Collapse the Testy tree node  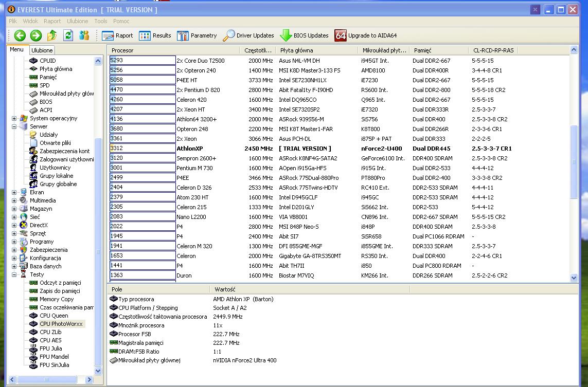[14, 274]
